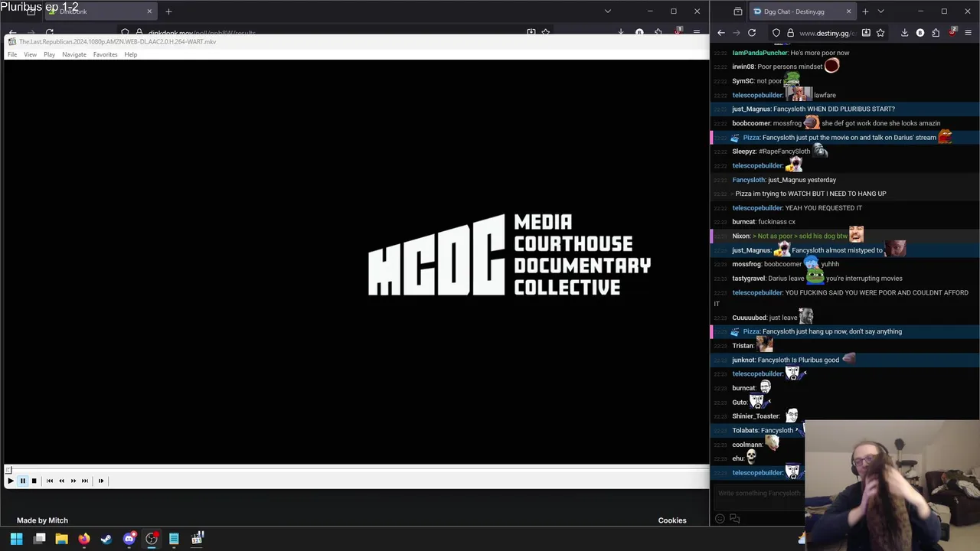Open Firefox View recent browsing icon

737,11
